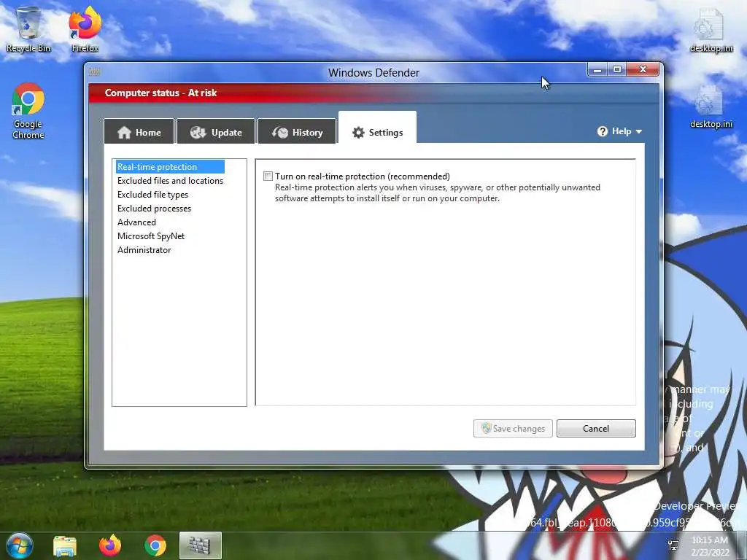The height and width of the screenshot is (560, 747).
Task: Select the Settings tab
Action: [377, 128]
